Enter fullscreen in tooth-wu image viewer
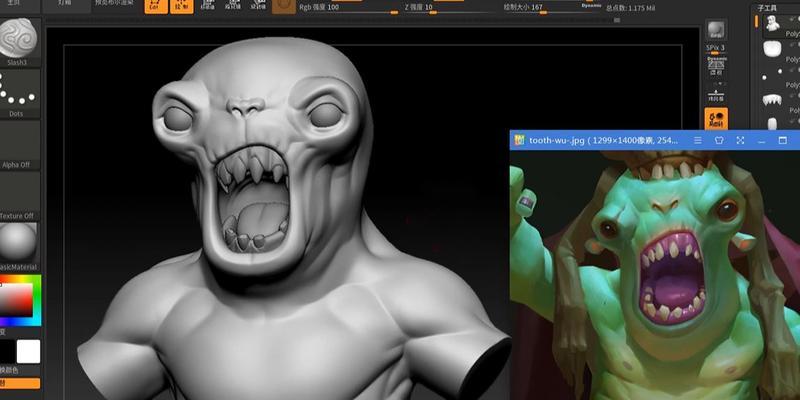The image size is (800, 400). (x=740, y=140)
